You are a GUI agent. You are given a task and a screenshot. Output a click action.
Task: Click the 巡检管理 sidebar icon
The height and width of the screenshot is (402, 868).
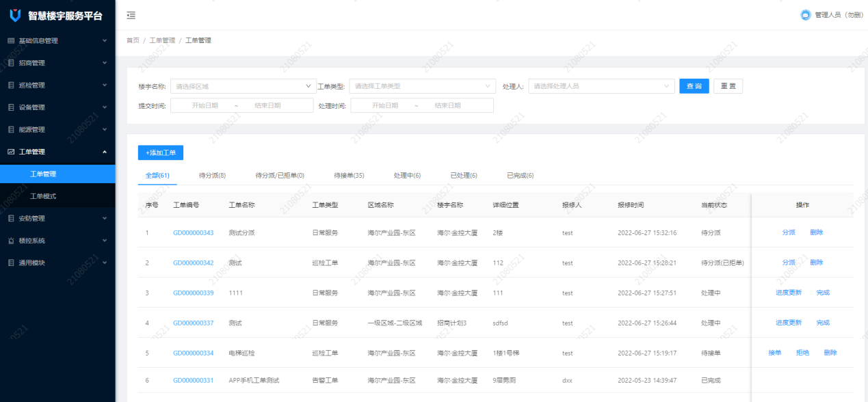(x=11, y=85)
